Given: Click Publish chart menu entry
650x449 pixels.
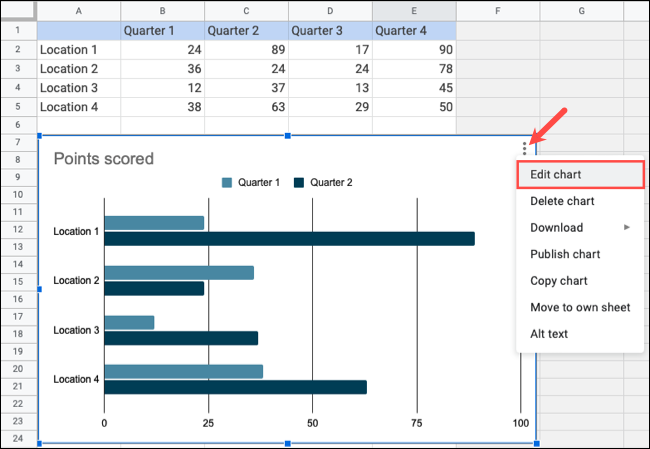Looking at the screenshot, I should [580, 254].
